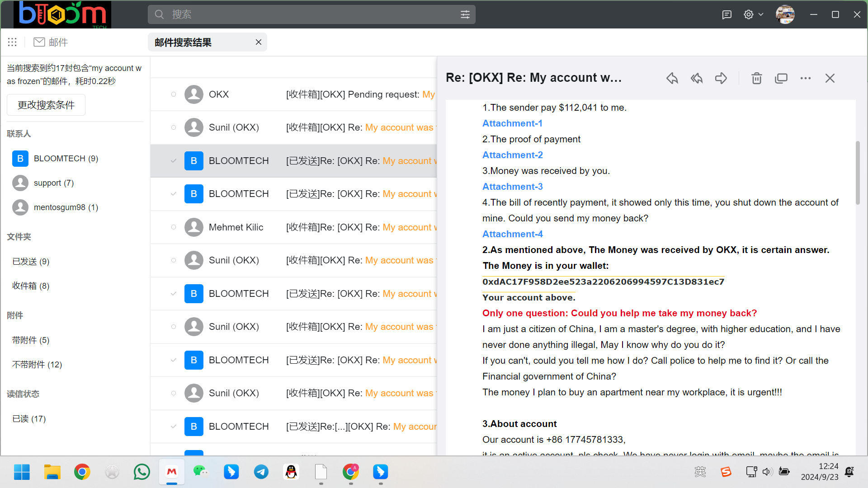Open File Explorer from taskbar
This screenshot has width=868, height=488.
pos(52,472)
